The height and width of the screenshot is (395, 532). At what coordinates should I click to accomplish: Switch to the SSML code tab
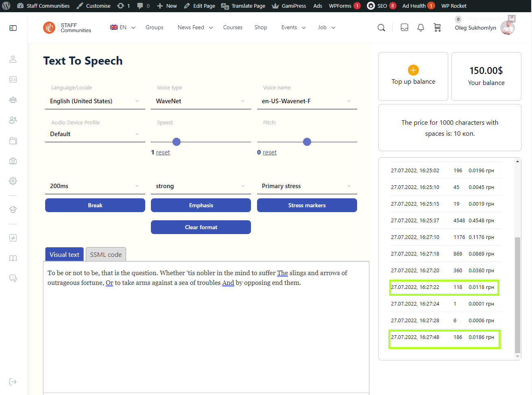coord(106,254)
